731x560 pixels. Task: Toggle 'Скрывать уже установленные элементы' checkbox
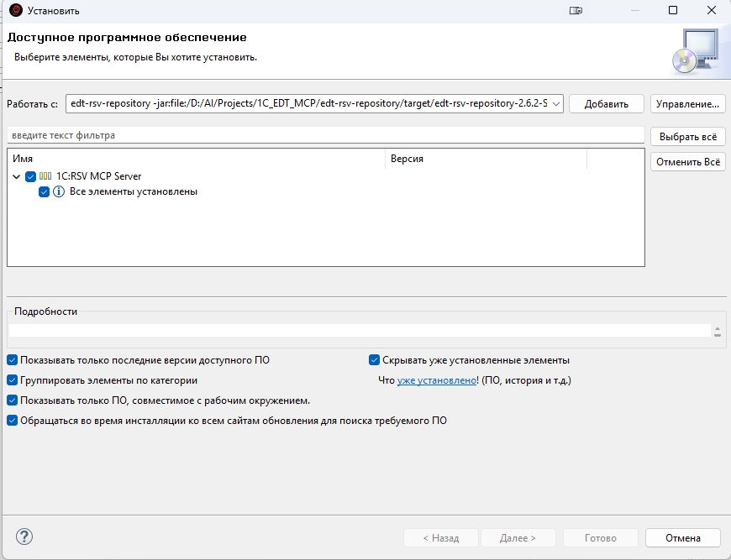[x=375, y=360]
